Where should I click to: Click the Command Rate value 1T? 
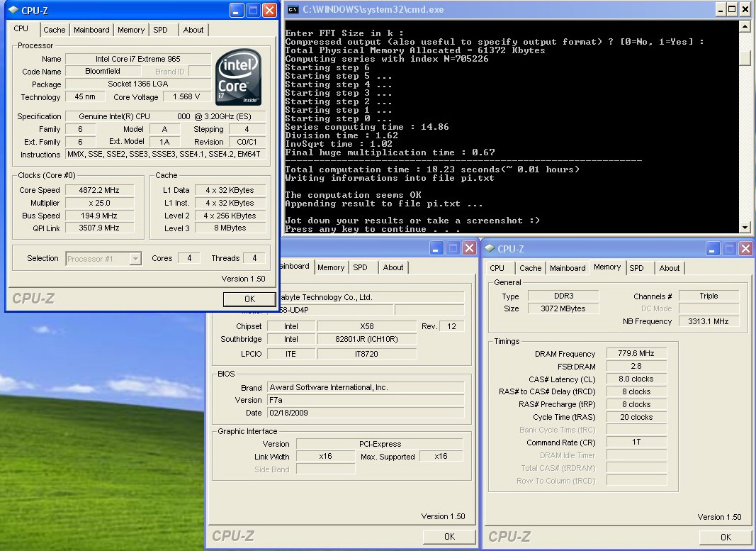636,442
